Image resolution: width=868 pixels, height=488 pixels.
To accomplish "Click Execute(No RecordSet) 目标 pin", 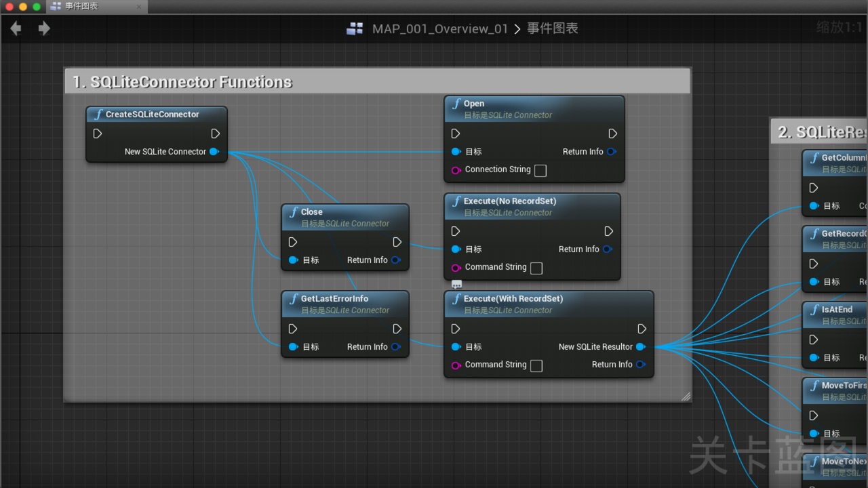I will click(x=456, y=249).
